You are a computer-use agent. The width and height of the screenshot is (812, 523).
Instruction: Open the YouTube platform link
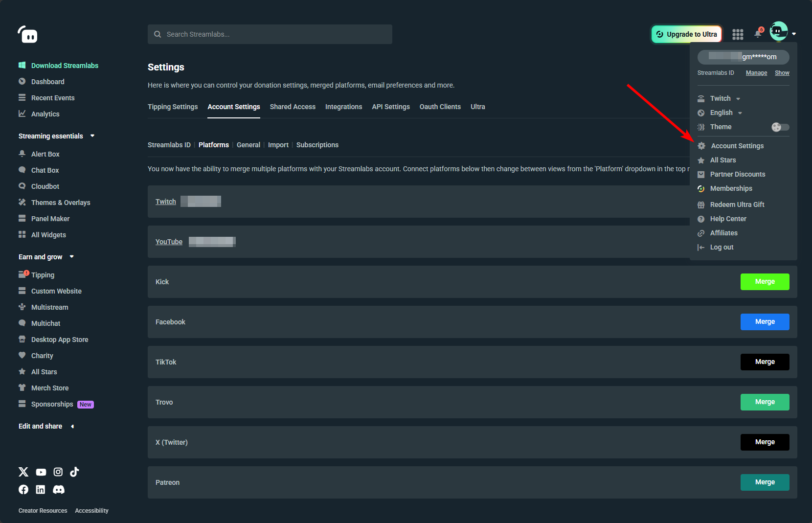coord(169,242)
